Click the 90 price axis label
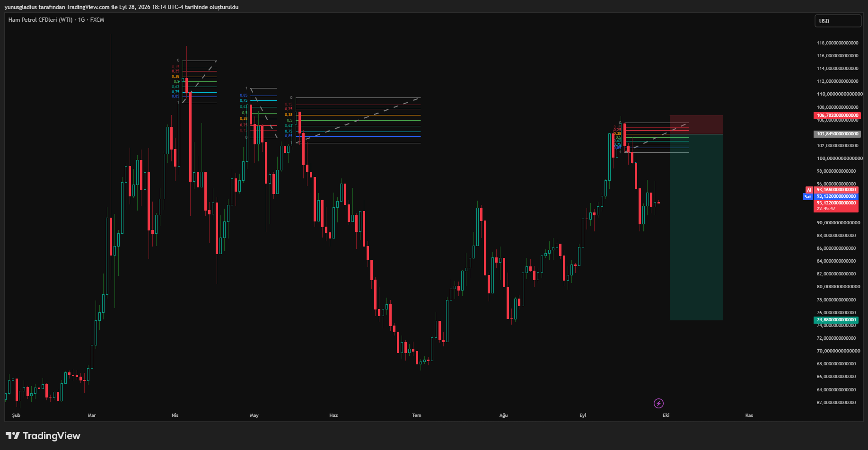 pyautogui.click(x=839, y=223)
